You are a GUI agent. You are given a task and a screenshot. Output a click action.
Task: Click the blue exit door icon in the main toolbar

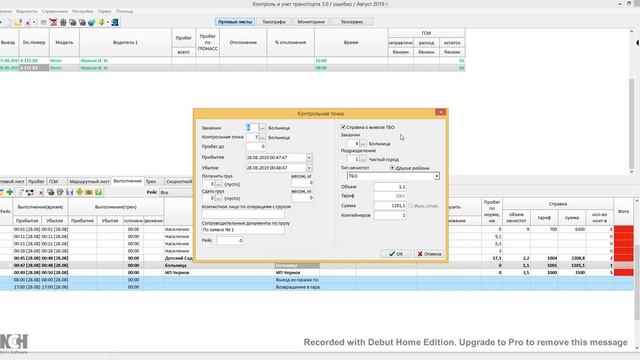(115, 22)
